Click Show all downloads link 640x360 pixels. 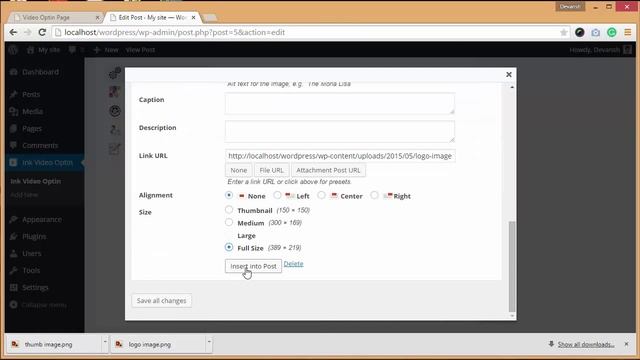[586, 344]
